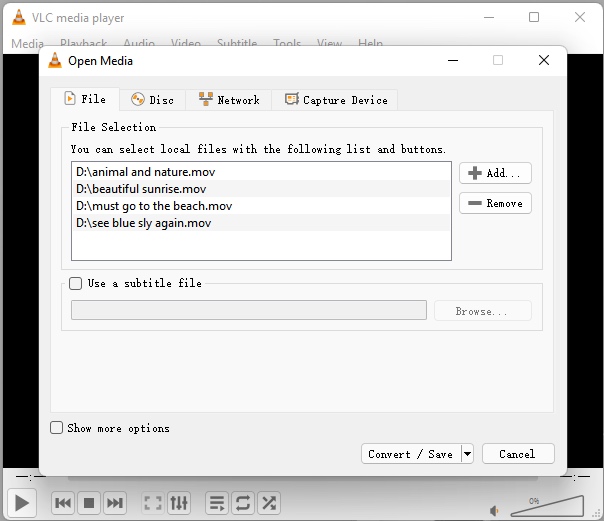The height and width of the screenshot is (521, 604).
Task: Close the Open Media dialog
Action: [544, 60]
